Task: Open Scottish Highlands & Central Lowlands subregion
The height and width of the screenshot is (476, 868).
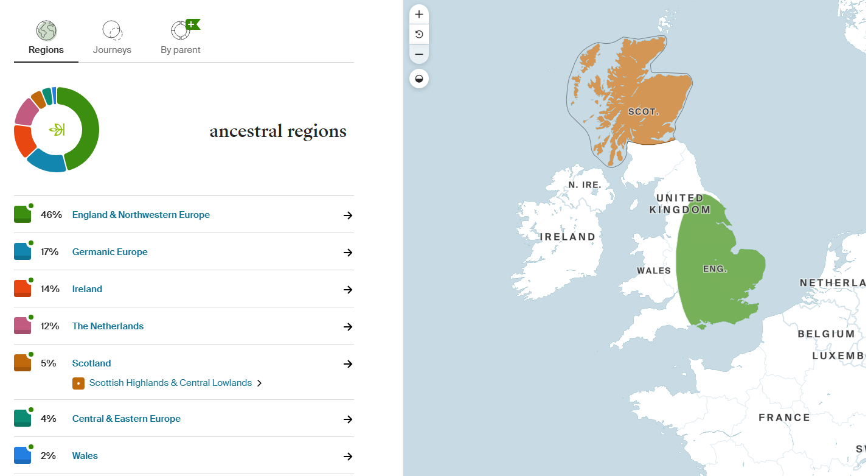Action: tap(170, 383)
